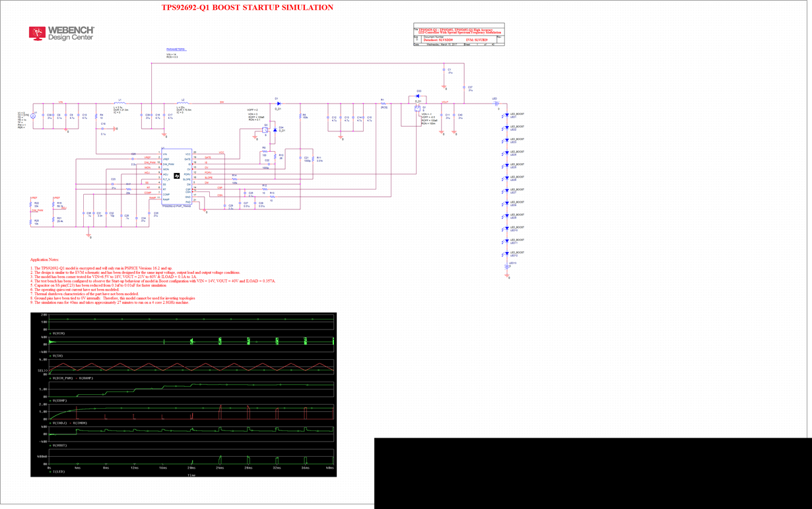Viewport: 812px width, 509px height.
Task: Click the V(COMP) stepped waveform plot
Action: click(191, 389)
